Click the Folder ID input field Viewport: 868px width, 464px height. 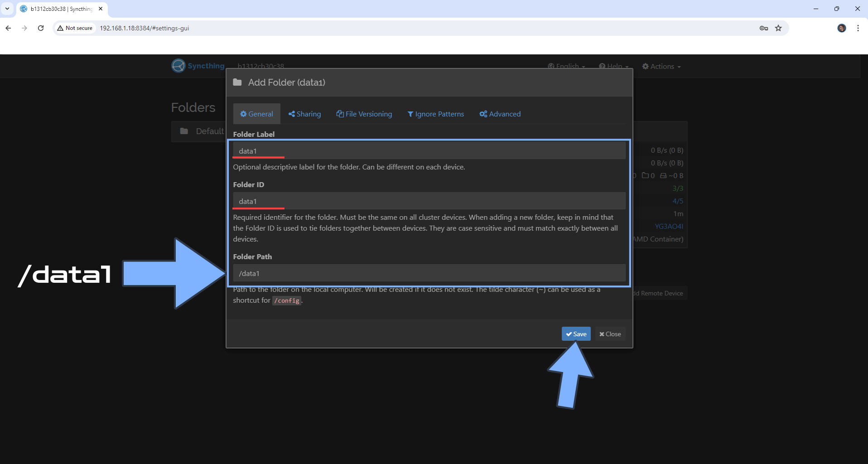point(429,201)
